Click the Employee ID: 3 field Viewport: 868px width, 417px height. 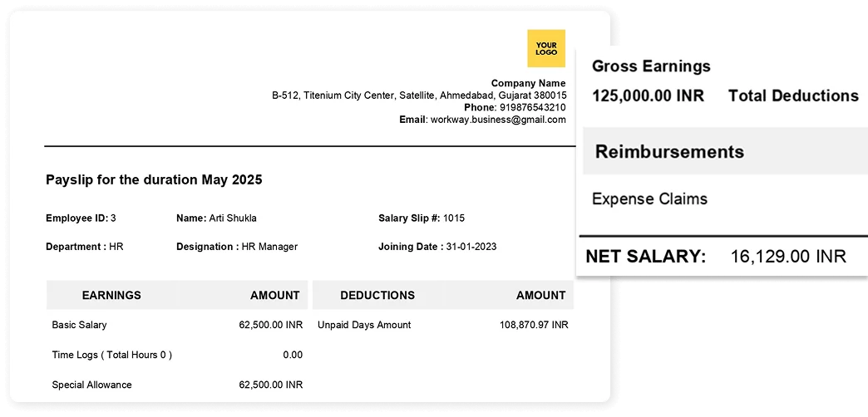(81, 218)
